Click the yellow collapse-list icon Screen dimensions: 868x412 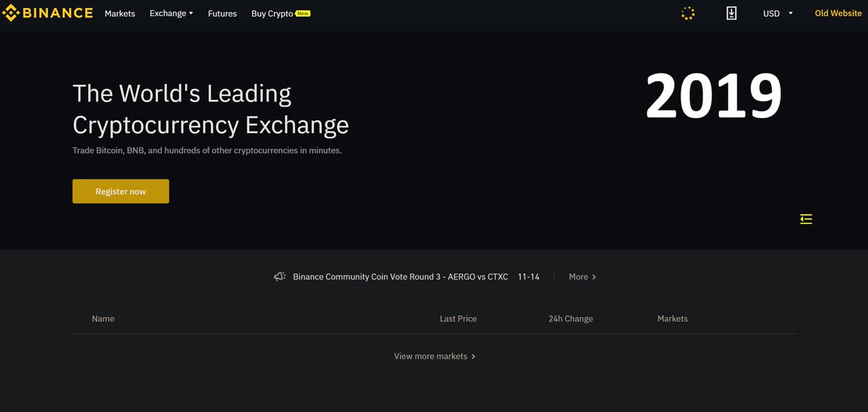807,219
